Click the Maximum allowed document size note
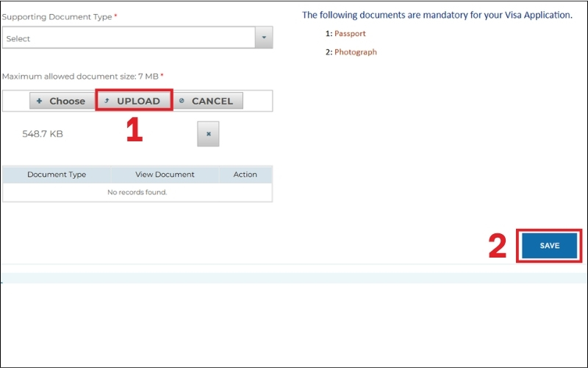This screenshot has height=368, width=588. 80,77
